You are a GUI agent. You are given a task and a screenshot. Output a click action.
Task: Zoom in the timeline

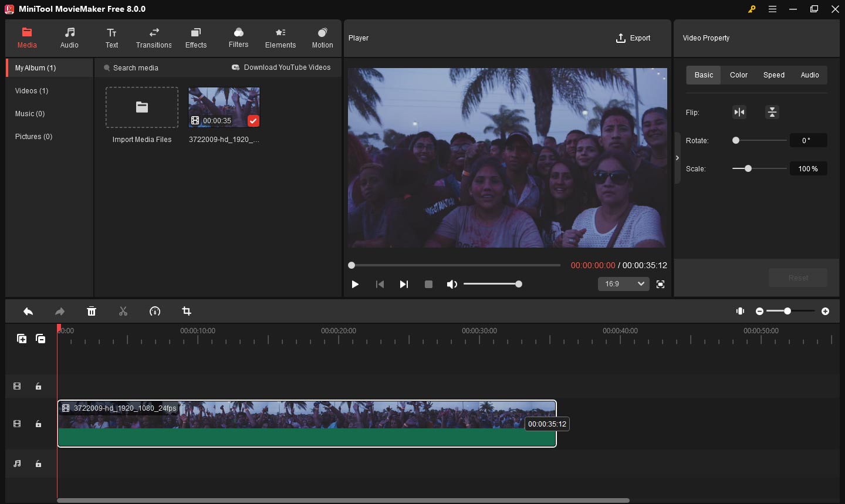(x=826, y=311)
